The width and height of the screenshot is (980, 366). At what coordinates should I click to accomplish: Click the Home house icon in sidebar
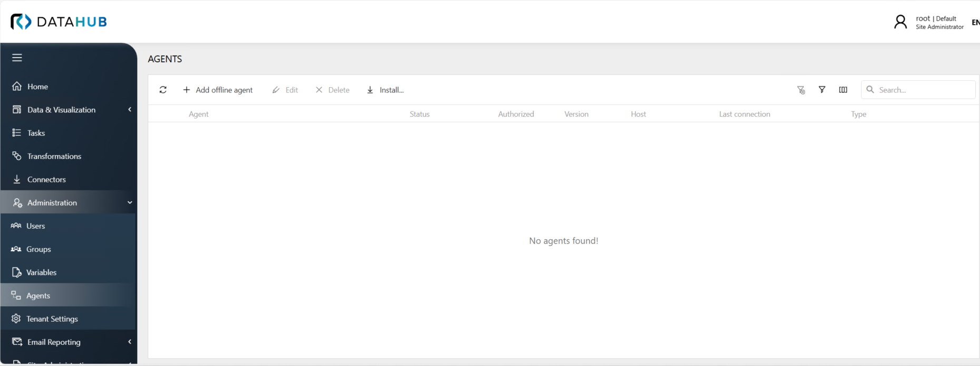17,86
